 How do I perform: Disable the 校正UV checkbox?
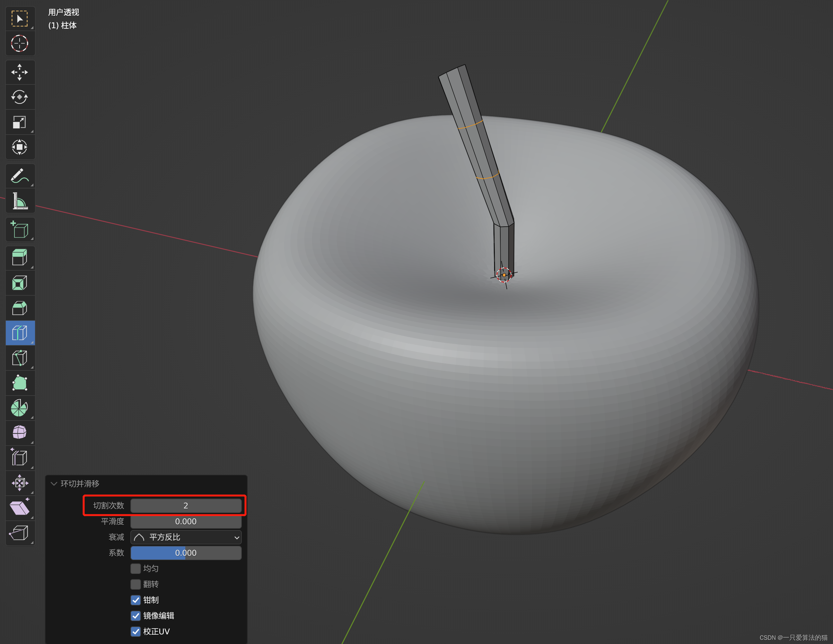click(x=136, y=631)
